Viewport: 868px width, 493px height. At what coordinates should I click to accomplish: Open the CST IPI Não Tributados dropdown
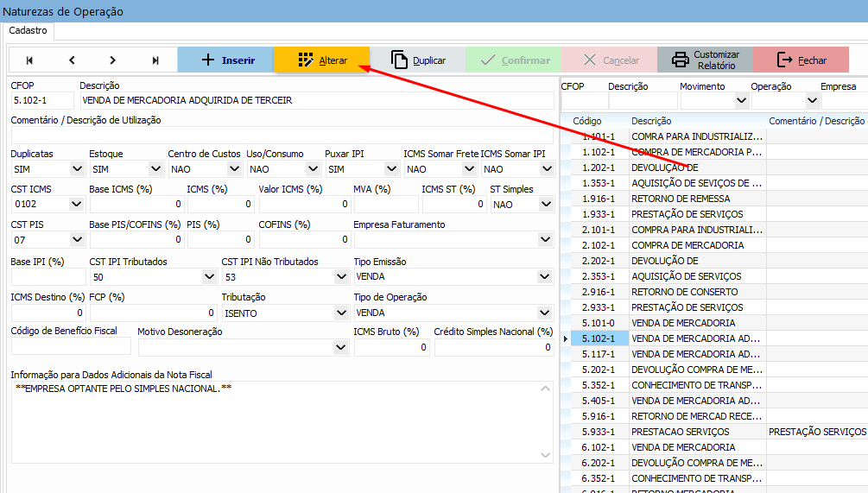(341, 276)
